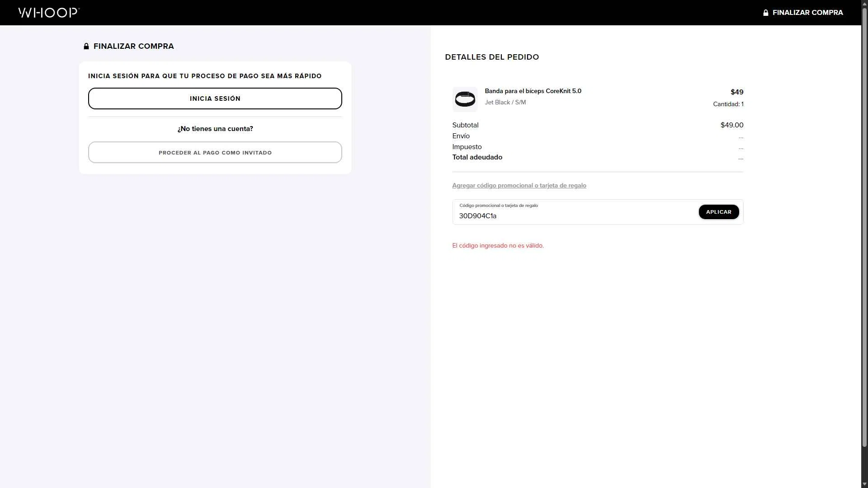Open the CoreKnit band product thumbnail
The height and width of the screenshot is (488, 868).
pos(465,99)
